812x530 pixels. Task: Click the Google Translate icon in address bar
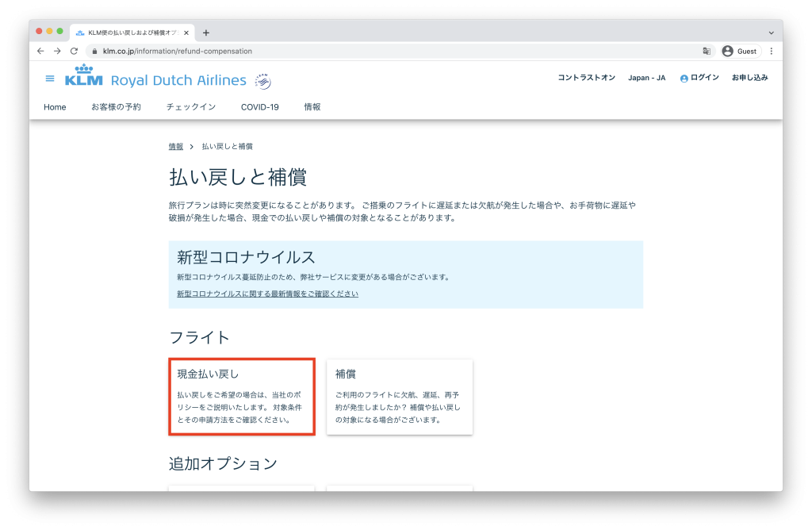(706, 51)
